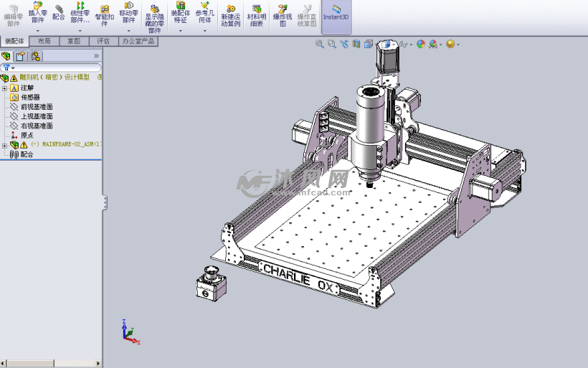Open Assembly Features dropdown arrow
The width and height of the screenshot is (588, 368).
point(181,31)
